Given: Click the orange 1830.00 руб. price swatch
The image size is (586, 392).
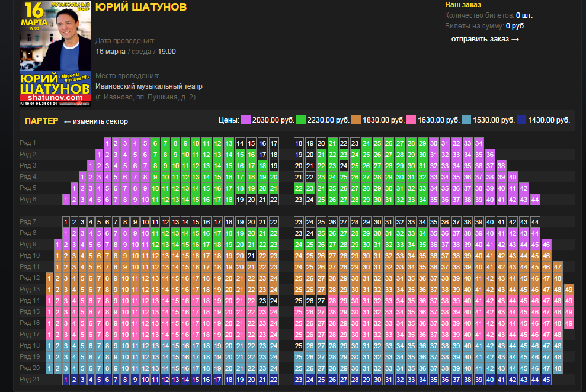Looking at the screenshot, I should point(356,120).
